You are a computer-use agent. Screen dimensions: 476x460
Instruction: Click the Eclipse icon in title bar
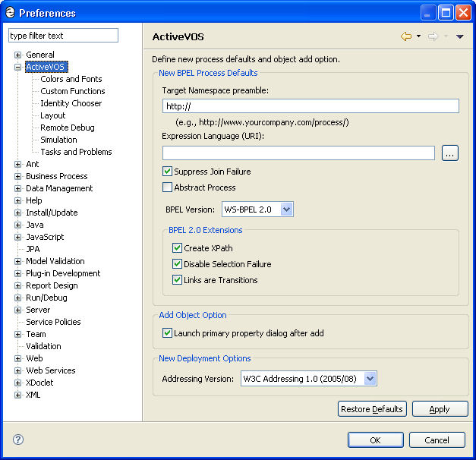[x=10, y=13]
